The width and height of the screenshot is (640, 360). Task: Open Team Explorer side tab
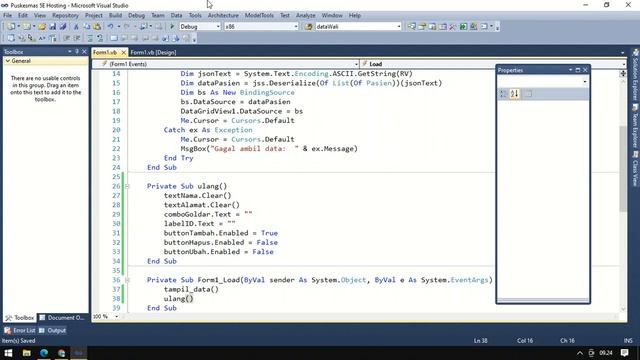(635, 127)
